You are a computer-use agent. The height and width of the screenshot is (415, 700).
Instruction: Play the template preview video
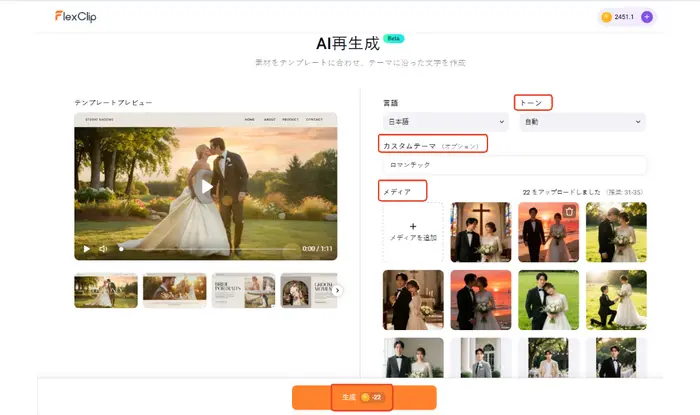click(205, 185)
